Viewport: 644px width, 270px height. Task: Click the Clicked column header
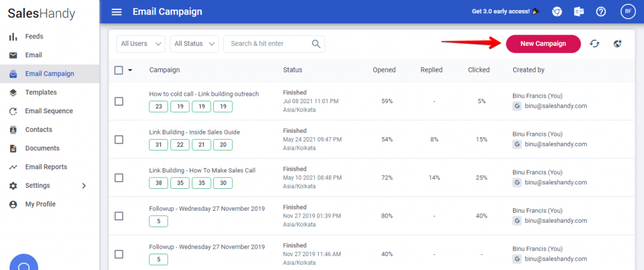click(479, 70)
